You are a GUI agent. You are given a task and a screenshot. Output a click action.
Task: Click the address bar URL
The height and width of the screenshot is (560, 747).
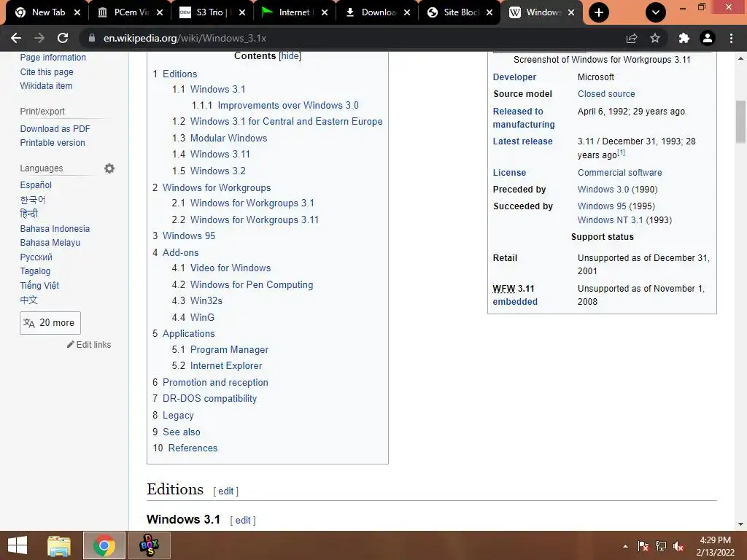pos(185,38)
